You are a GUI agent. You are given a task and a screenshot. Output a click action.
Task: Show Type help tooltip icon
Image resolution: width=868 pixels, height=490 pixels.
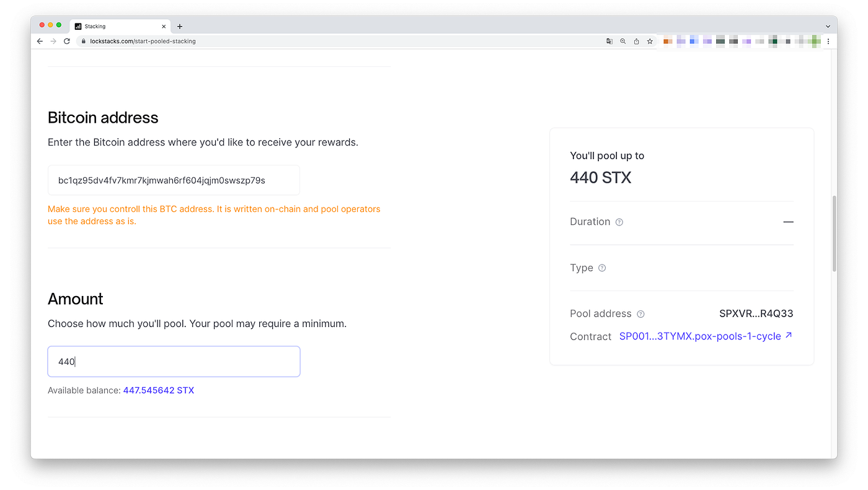pos(602,268)
